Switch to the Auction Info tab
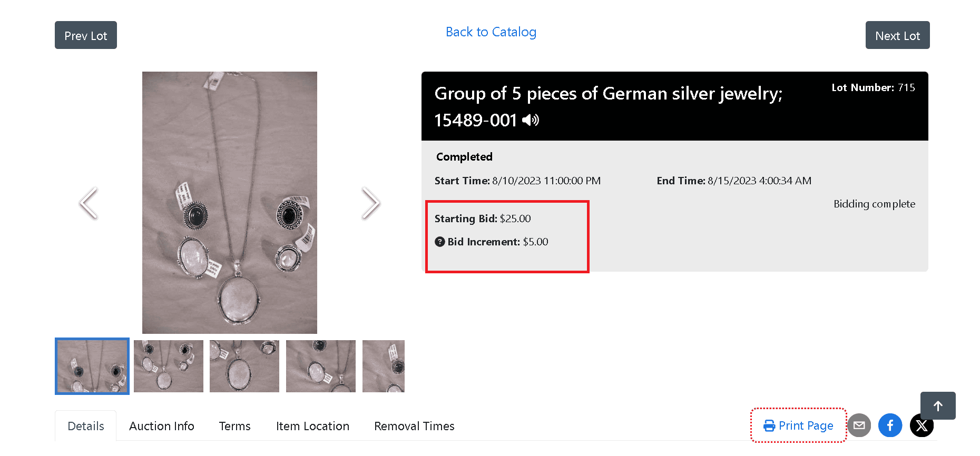Viewport: 980px width, 456px height. point(162,426)
